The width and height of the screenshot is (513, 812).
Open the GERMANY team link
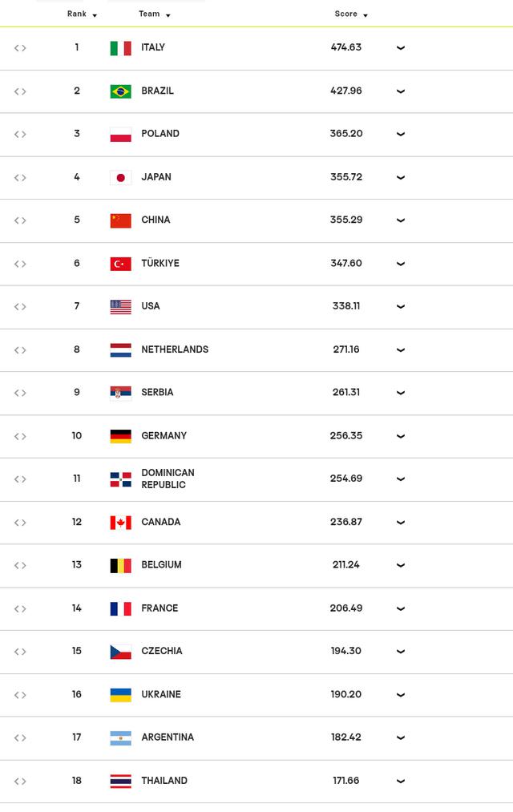pyautogui.click(x=164, y=436)
